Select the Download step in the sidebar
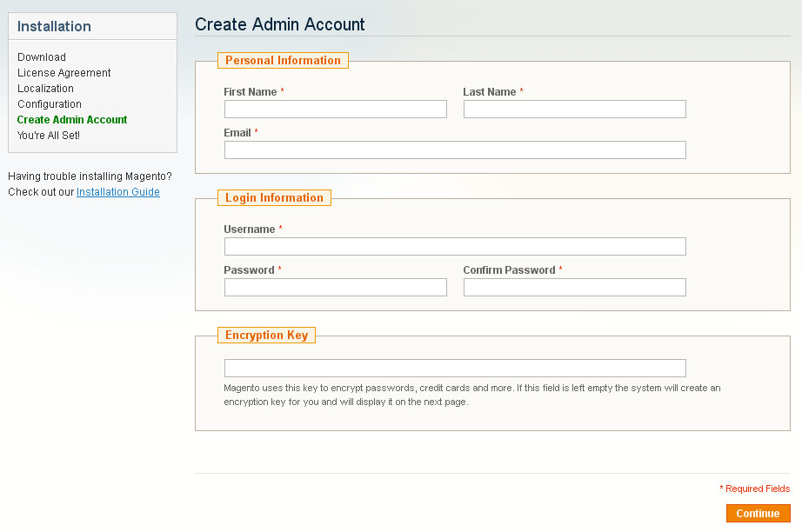This screenshot has height=532, width=802. [42, 57]
